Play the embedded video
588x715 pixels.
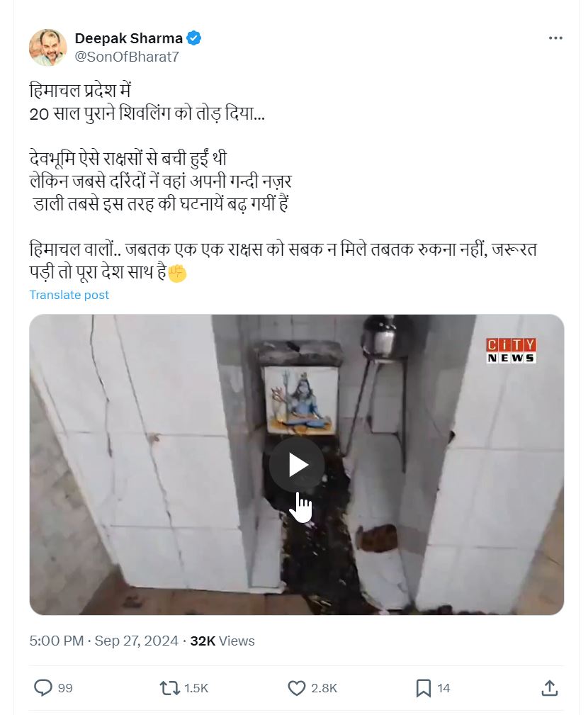click(297, 465)
